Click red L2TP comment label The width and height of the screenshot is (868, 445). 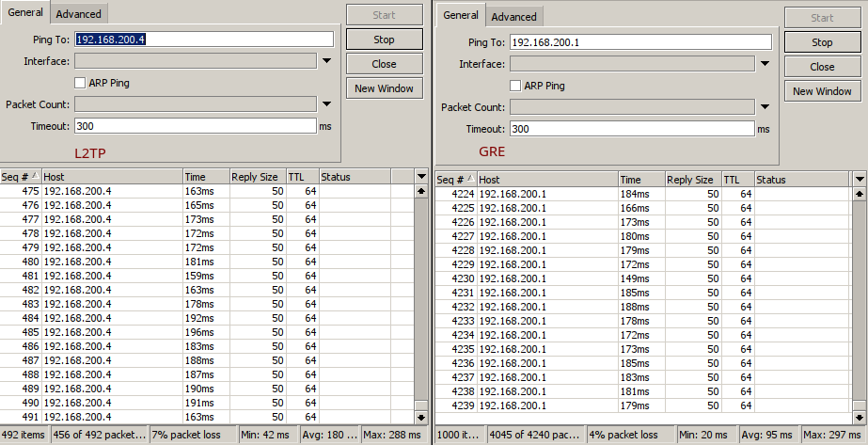click(x=90, y=153)
